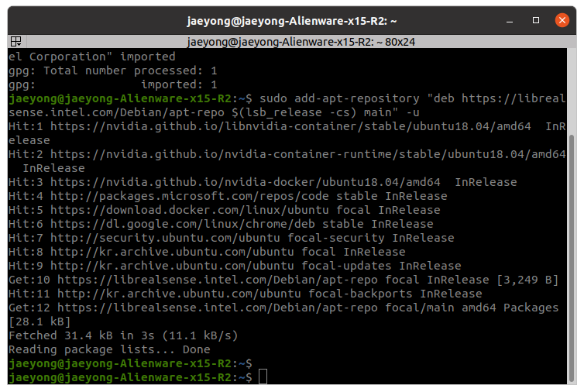The image size is (584, 392).
Task: Click 'Reading package lists... Done'
Action: coord(109,349)
